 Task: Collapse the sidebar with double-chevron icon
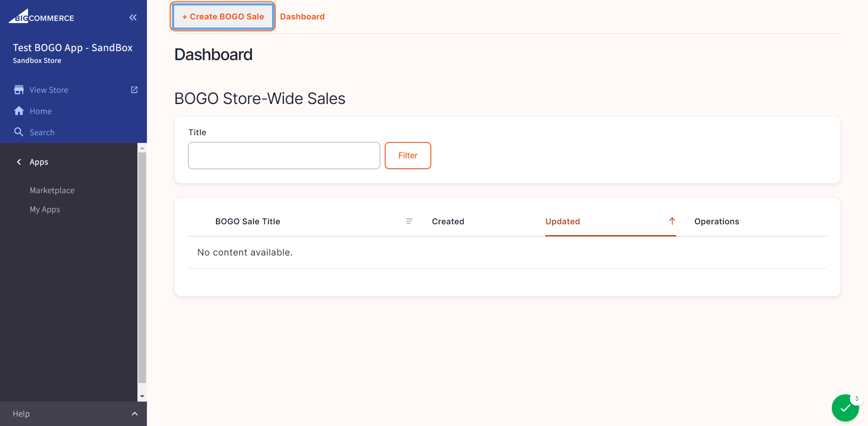point(133,18)
